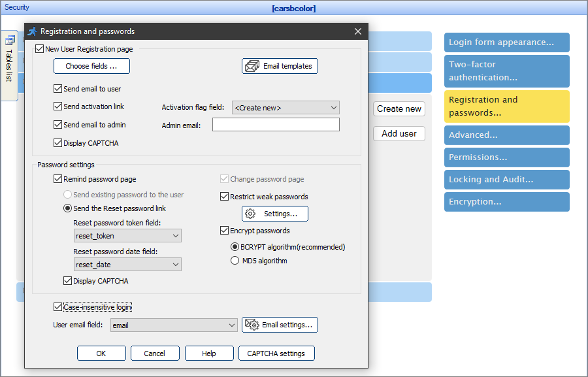The image size is (588, 377).
Task: Click the Choose fields button
Action: click(91, 65)
